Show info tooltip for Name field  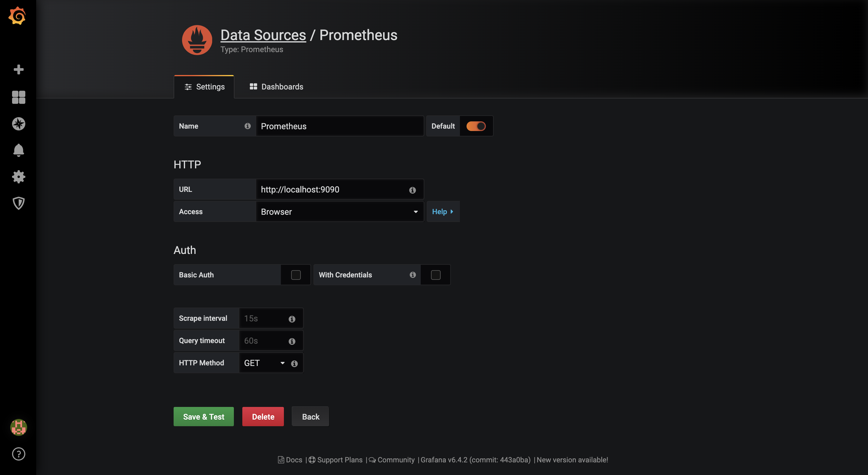248,126
